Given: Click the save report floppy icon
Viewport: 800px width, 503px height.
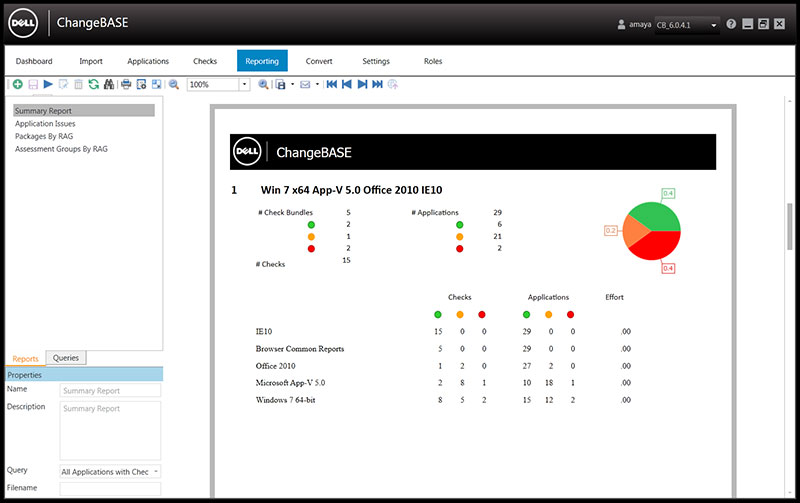Looking at the screenshot, I should [x=33, y=84].
